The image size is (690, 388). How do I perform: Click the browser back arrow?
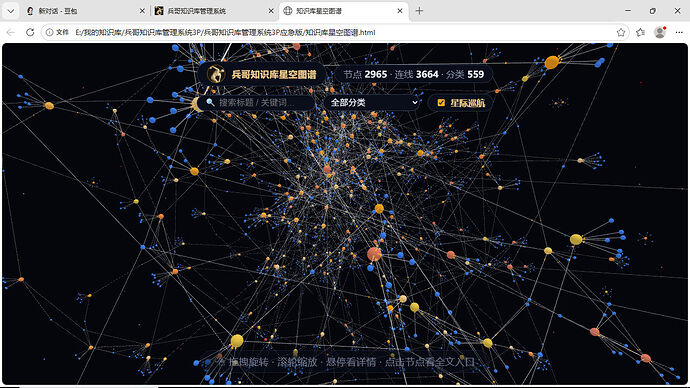[11, 32]
